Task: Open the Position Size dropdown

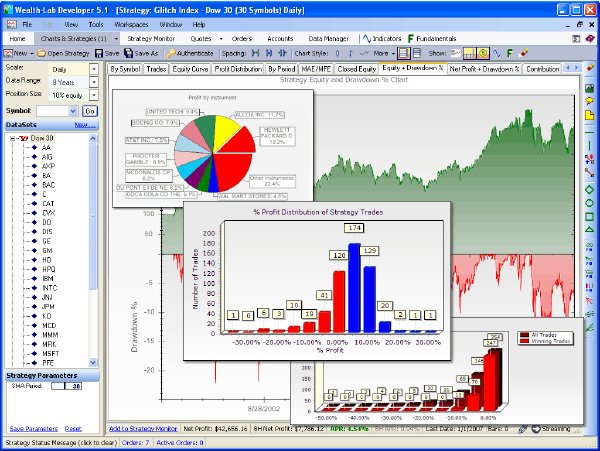Action: pos(94,95)
